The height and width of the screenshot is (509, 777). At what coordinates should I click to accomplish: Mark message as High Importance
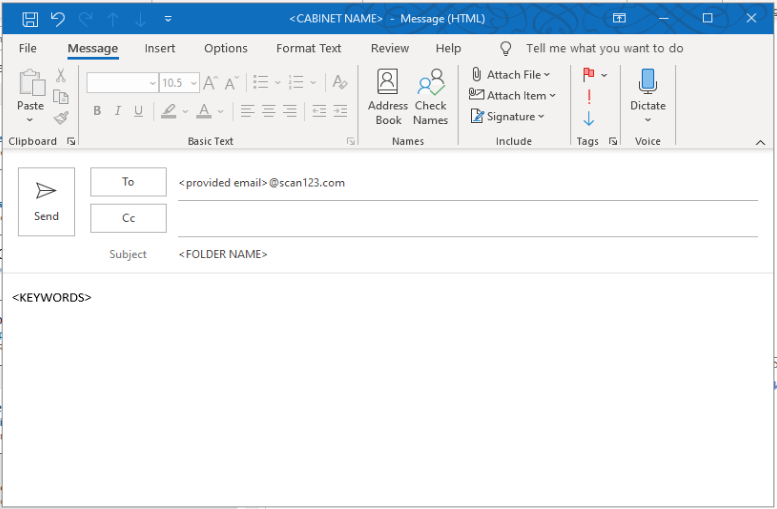pyautogui.click(x=589, y=96)
